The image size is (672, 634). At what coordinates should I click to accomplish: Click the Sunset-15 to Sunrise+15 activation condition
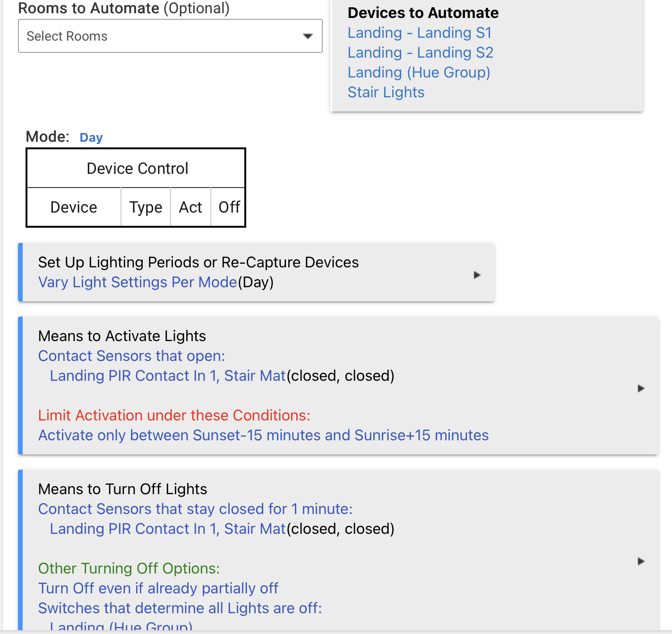[x=263, y=435]
